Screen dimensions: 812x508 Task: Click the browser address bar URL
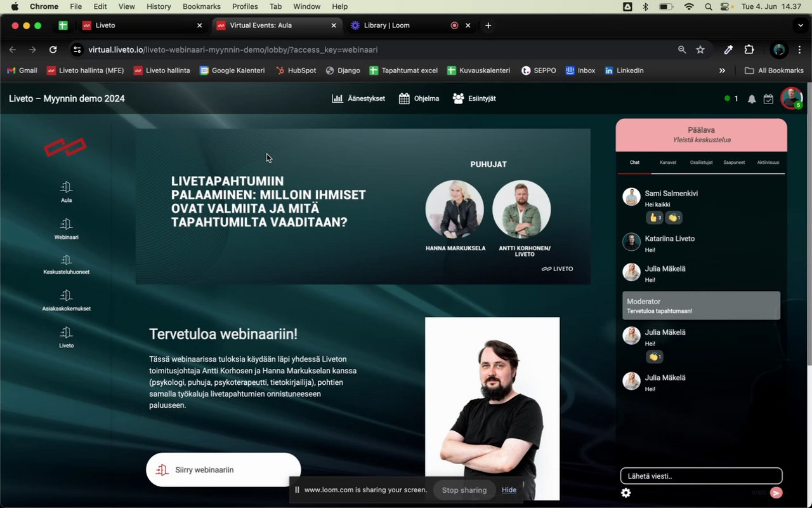pos(233,50)
